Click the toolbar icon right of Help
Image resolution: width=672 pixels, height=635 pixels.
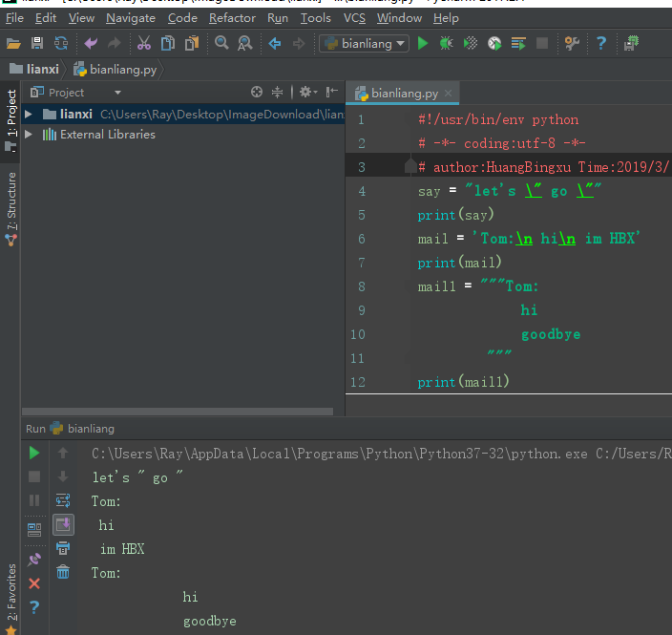pos(631,43)
